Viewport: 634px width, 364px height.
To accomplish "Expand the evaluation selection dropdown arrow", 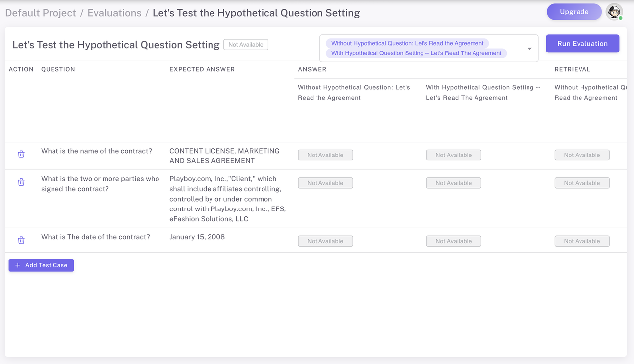I will (529, 49).
